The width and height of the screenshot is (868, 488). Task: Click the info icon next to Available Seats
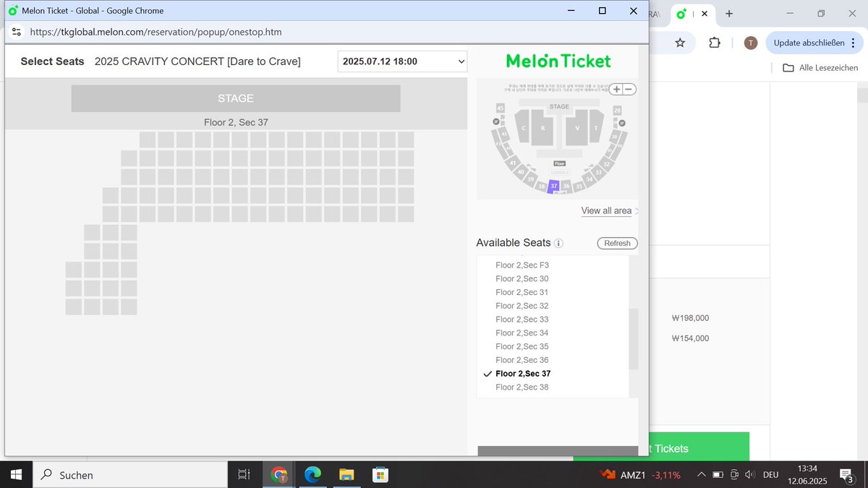(x=558, y=244)
